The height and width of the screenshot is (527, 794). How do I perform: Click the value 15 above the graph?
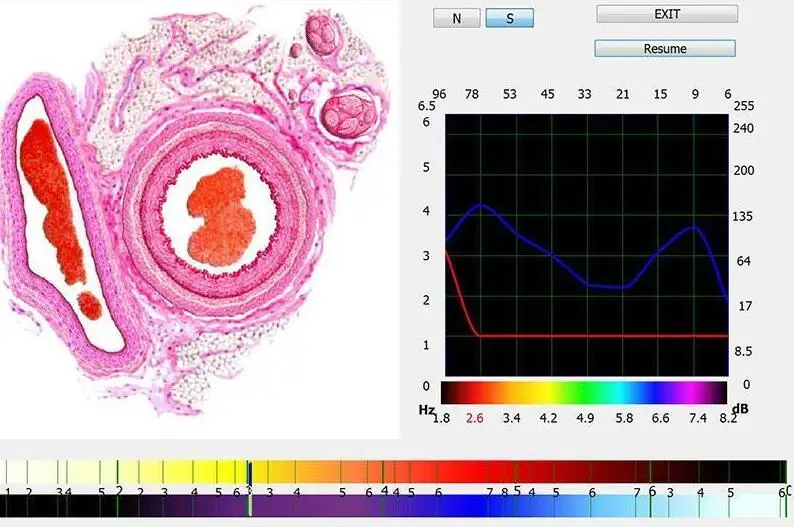660,94
